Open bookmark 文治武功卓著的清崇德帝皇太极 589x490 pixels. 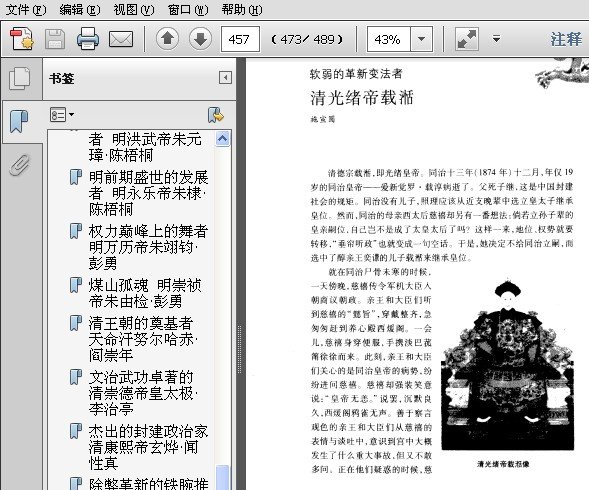click(142, 393)
